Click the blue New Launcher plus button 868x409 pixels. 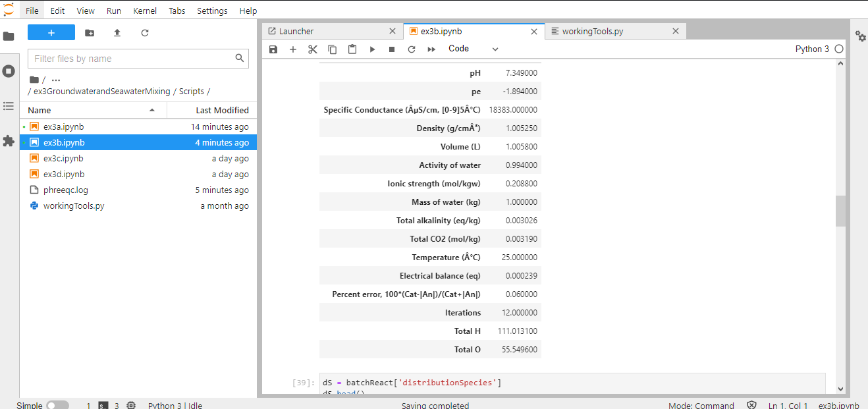(51, 33)
